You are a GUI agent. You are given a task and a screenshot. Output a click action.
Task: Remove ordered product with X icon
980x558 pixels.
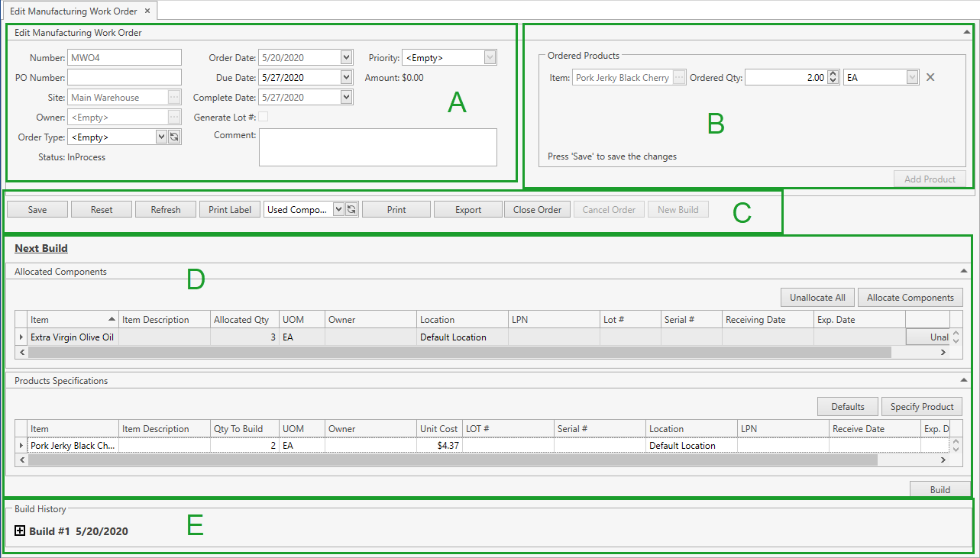click(930, 77)
